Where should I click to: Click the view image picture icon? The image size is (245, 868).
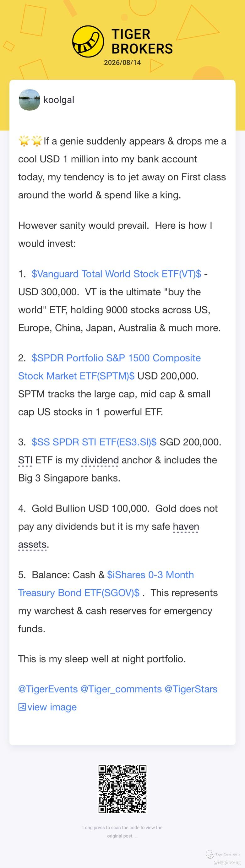tap(22, 707)
